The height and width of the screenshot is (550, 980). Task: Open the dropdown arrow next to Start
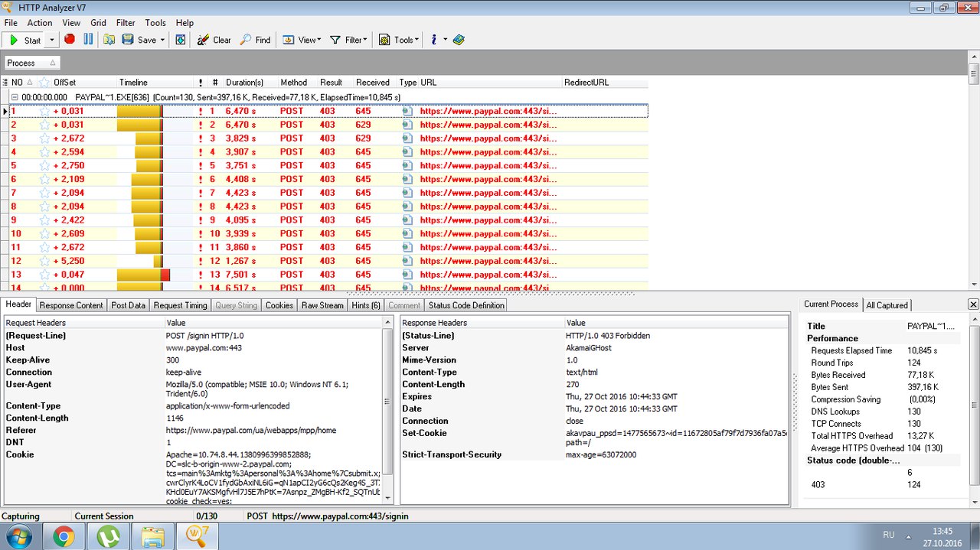click(x=52, y=40)
